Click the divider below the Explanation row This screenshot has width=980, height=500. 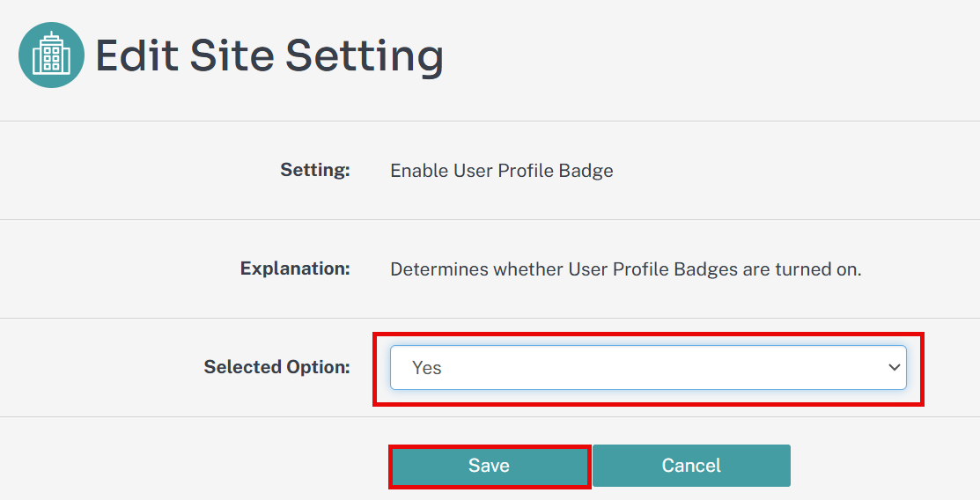490,318
